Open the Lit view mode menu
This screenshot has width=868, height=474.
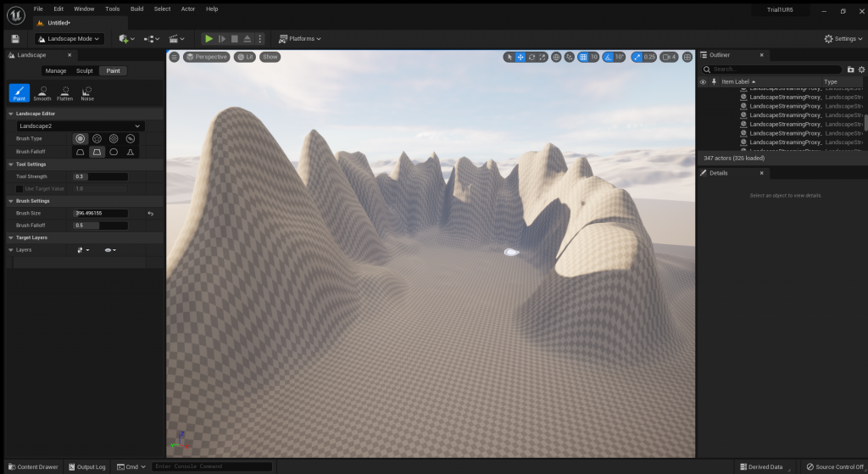click(245, 57)
